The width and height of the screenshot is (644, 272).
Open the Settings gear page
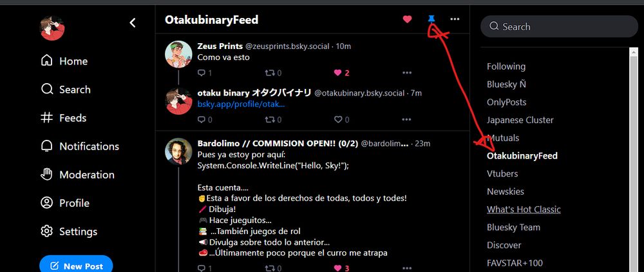pos(69,231)
